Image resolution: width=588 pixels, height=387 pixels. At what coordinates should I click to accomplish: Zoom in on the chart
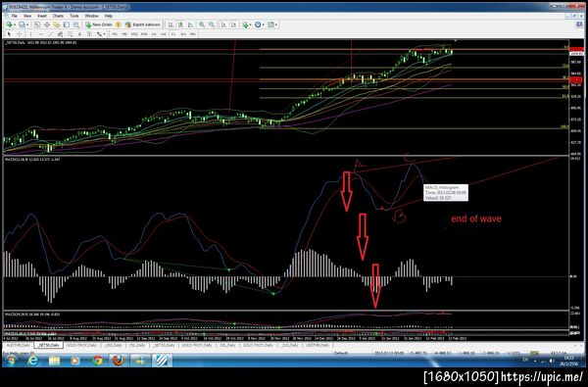click(202, 24)
